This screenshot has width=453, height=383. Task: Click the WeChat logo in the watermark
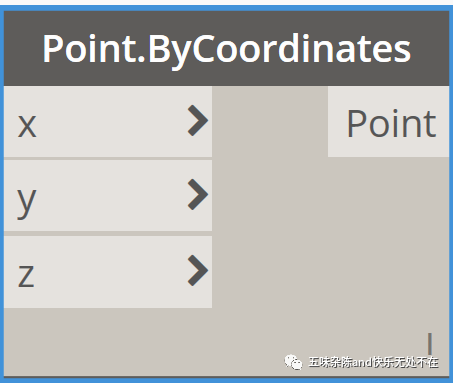coord(293,362)
